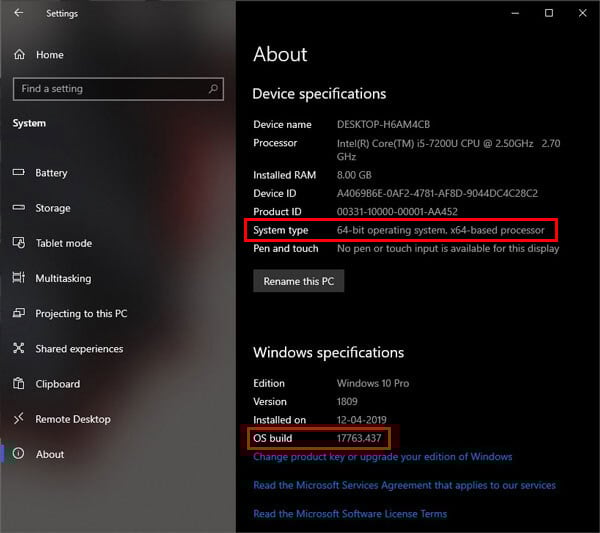The image size is (600, 533).
Task: Click the Device name label
Action: tap(282, 124)
